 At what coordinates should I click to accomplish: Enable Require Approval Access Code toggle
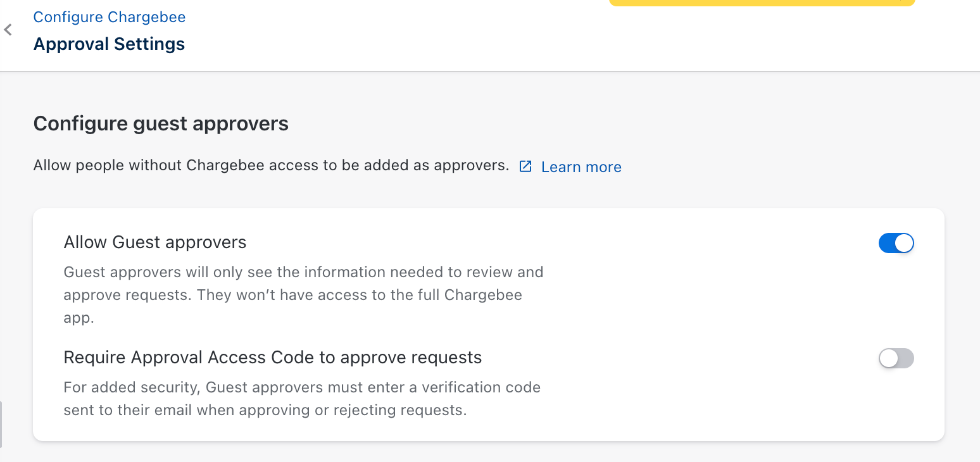pyautogui.click(x=896, y=358)
